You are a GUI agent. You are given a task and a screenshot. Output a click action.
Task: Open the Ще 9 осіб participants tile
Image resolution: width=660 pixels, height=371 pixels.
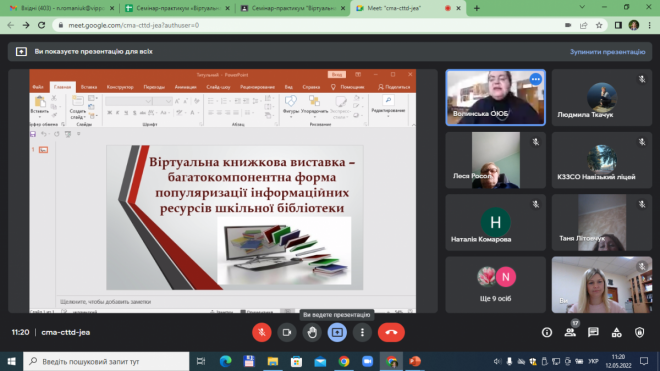click(x=495, y=285)
